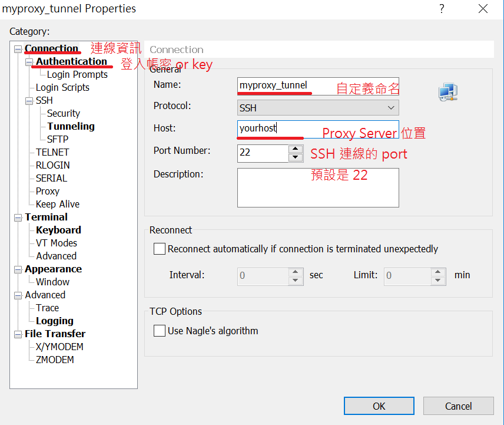Viewport: 504px width, 425px height.
Task: Open ZMODEM settings
Action: [55, 360]
